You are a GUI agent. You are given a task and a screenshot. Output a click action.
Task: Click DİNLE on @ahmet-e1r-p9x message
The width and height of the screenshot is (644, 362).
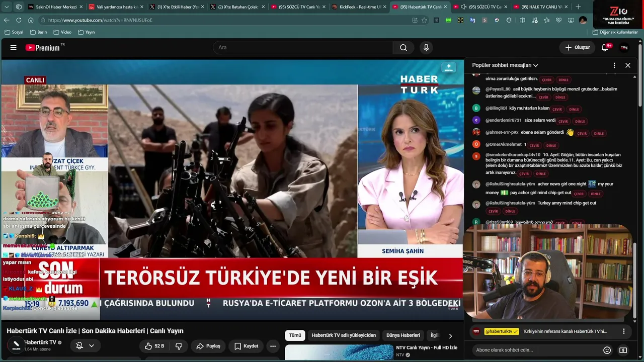[x=599, y=133]
